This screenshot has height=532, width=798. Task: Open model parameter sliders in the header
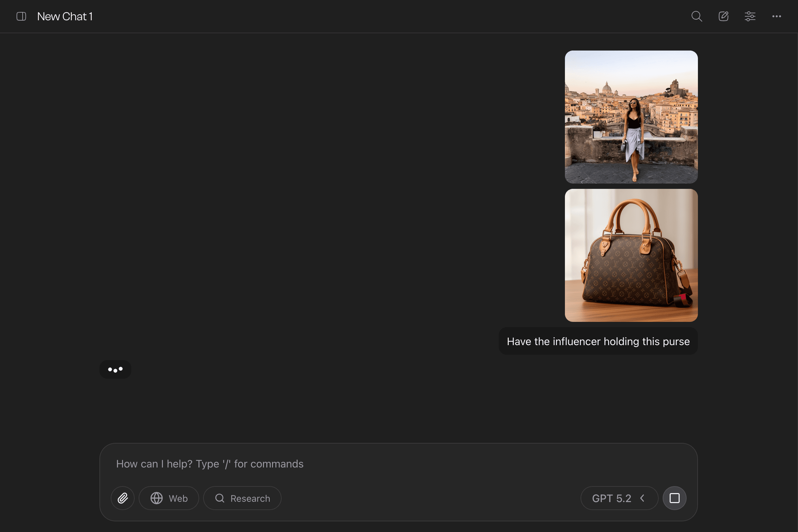pos(750,16)
